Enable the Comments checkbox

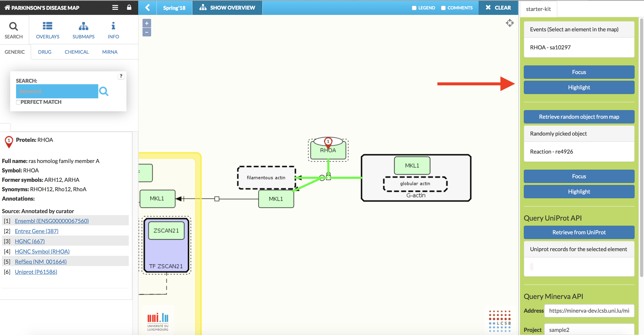(443, 8)
